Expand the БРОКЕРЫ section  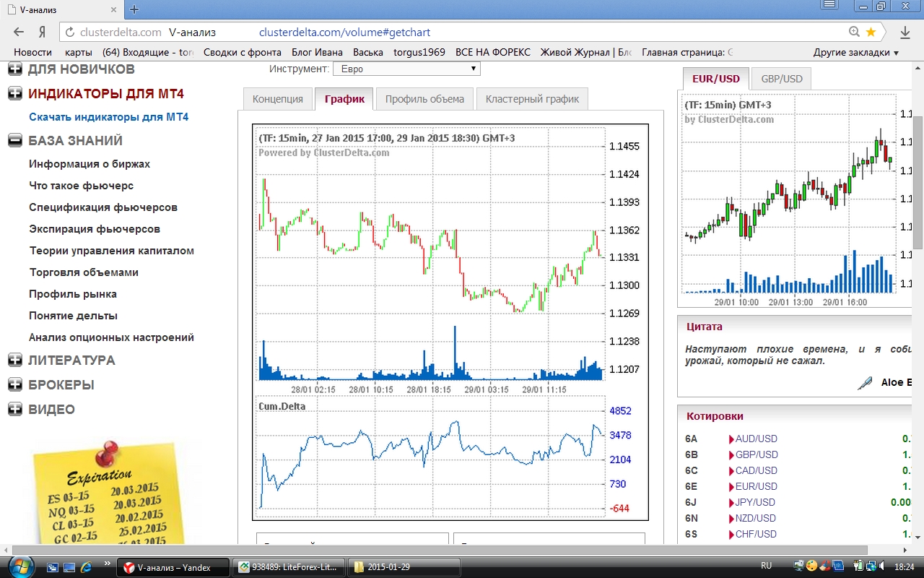[x=14, y=384]
